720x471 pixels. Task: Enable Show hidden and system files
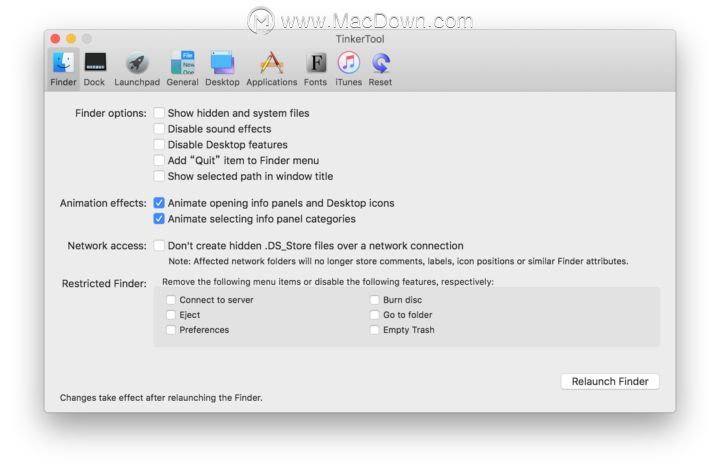[159, 113]
